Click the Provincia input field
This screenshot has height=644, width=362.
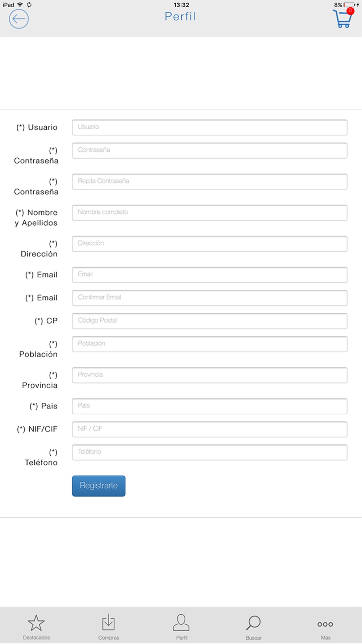click(x=210, y=375)
